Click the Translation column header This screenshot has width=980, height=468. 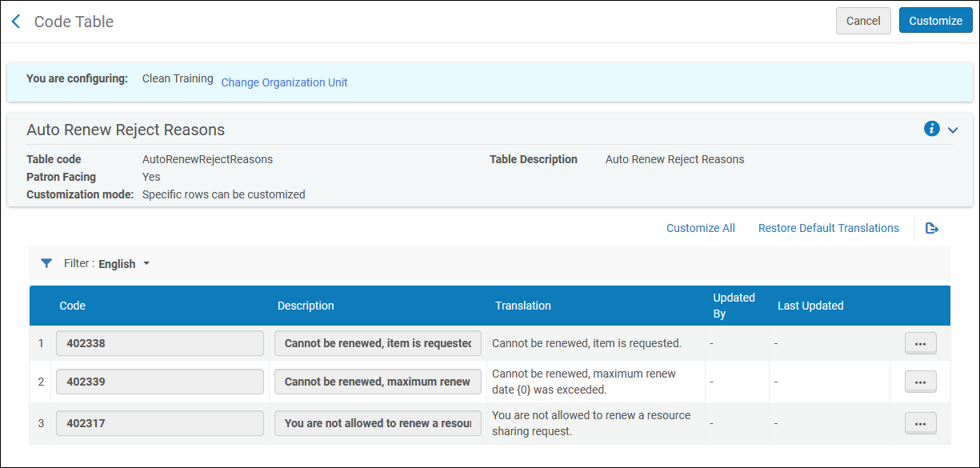click(x=522, y=306)
